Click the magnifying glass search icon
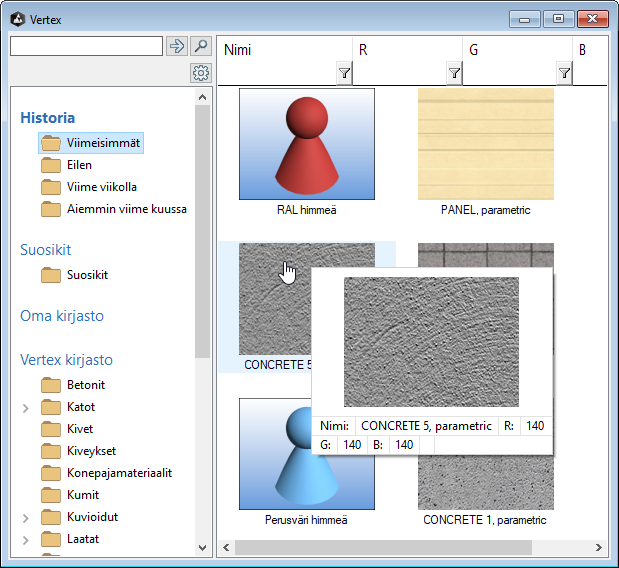Image resolution: width=619 pixels, height=568 pixels. tap(200, 46)
